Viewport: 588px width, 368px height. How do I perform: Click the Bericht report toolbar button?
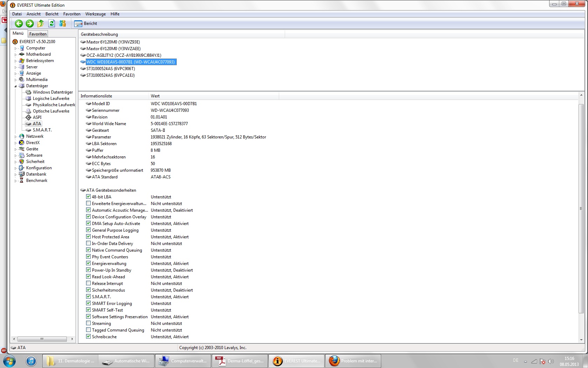click(x=86, y=23)
